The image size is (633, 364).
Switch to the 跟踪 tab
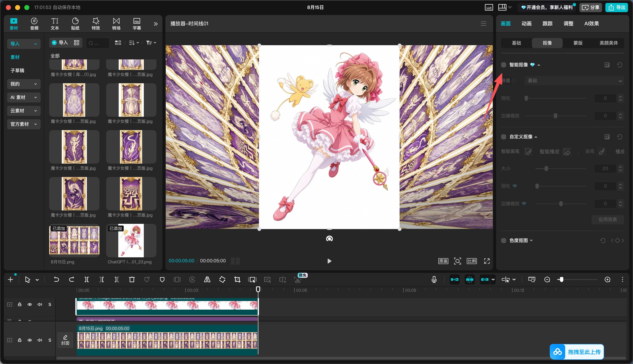point(547,23)
